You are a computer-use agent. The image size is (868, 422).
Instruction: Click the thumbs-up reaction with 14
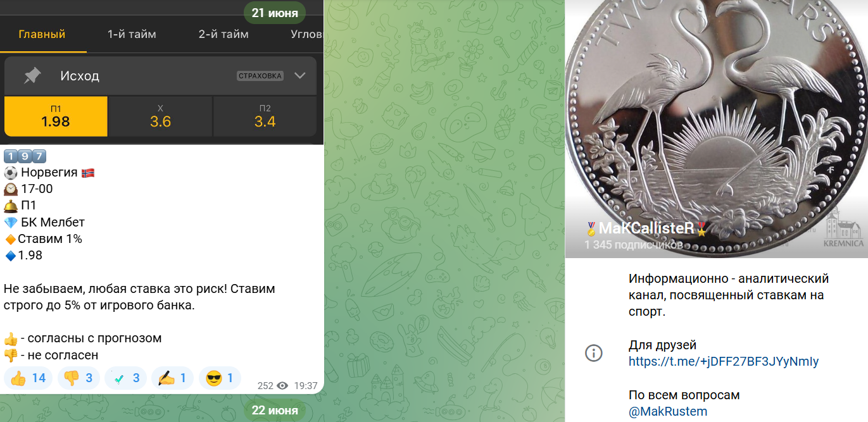(28, 378)
